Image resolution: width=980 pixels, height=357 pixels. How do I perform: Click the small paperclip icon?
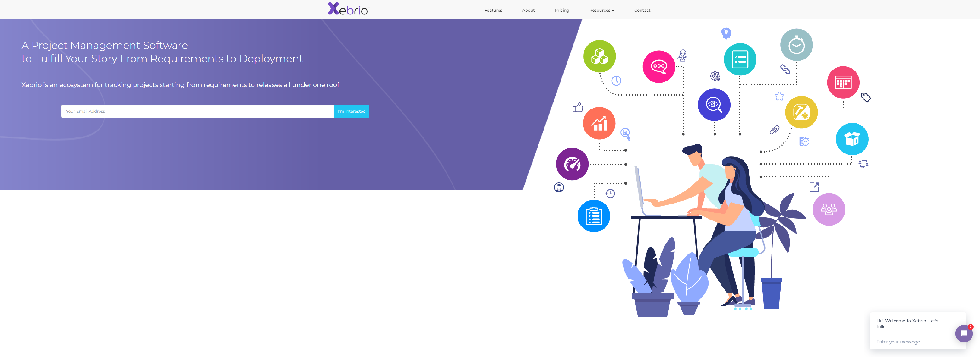[775, 130]
